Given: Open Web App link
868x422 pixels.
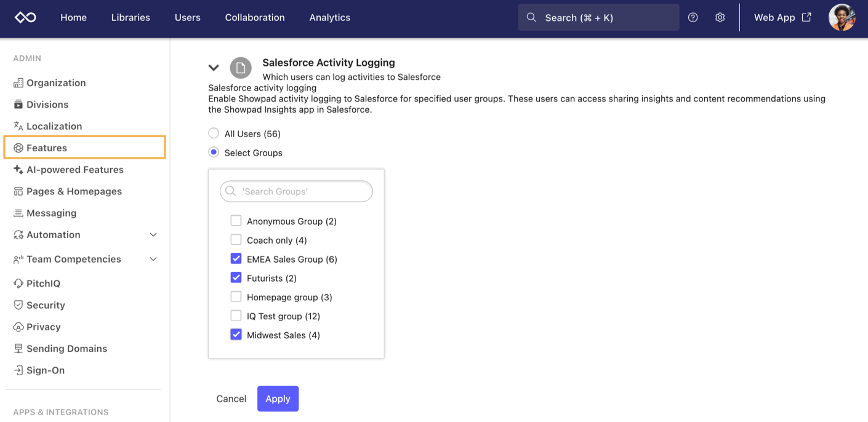Looking at the screenshot, I should (782, 17).
